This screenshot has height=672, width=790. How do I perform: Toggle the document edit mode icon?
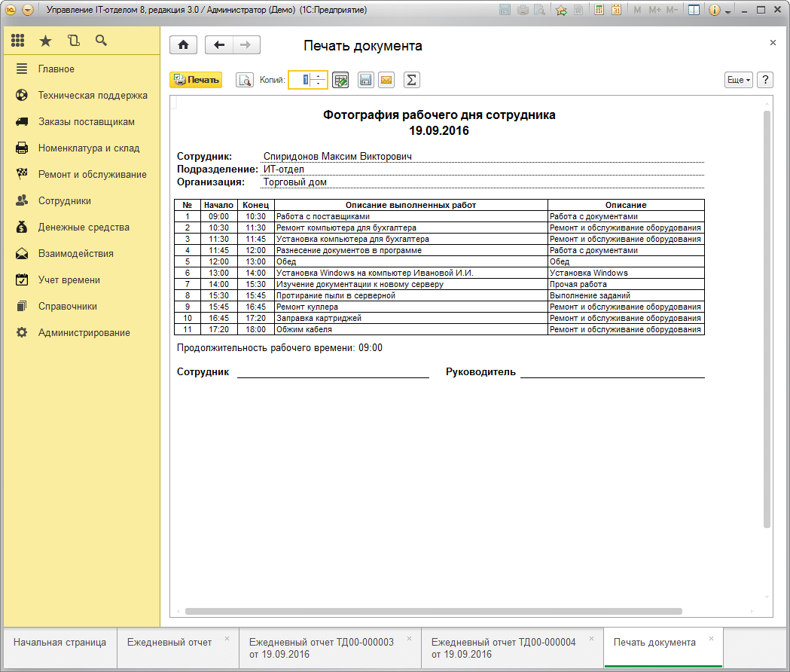340,80
